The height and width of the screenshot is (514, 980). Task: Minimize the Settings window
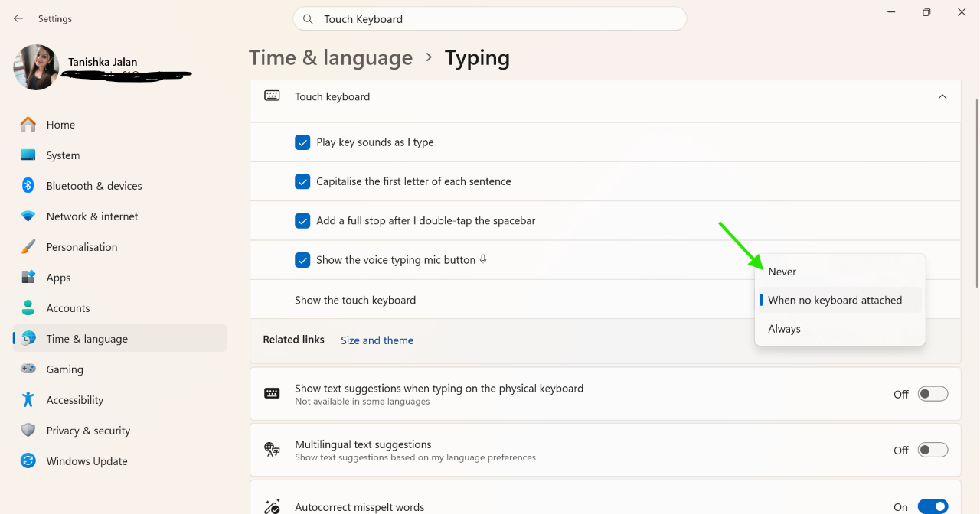coord(892,12)
